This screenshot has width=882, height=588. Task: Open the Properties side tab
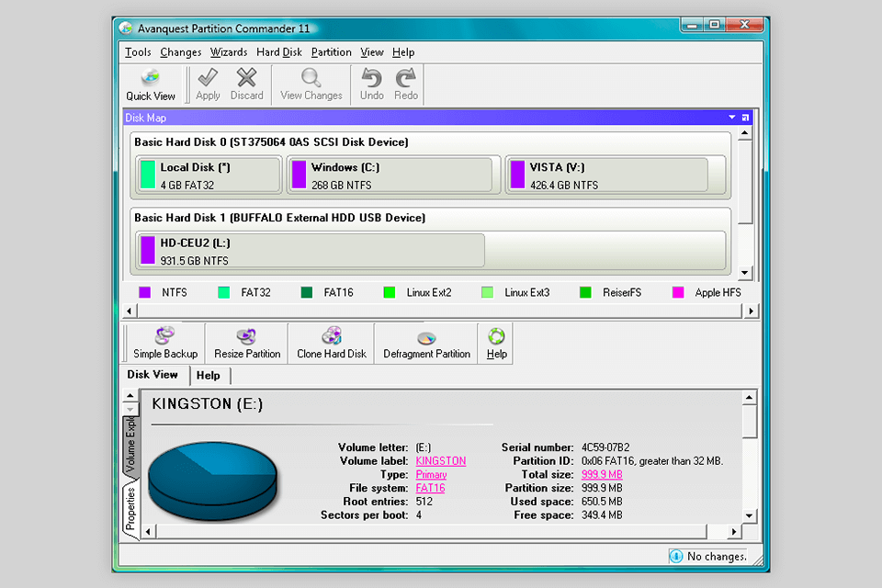pyautogui.click(x=130, y=509)
